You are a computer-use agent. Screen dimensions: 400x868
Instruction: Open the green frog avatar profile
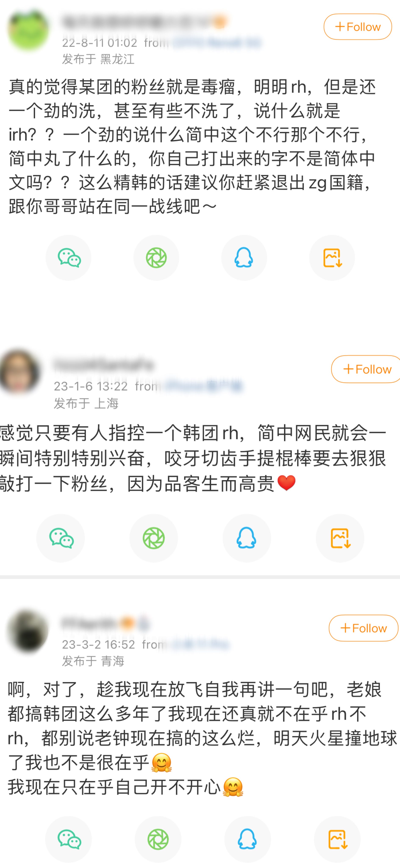tap(28, 30)
